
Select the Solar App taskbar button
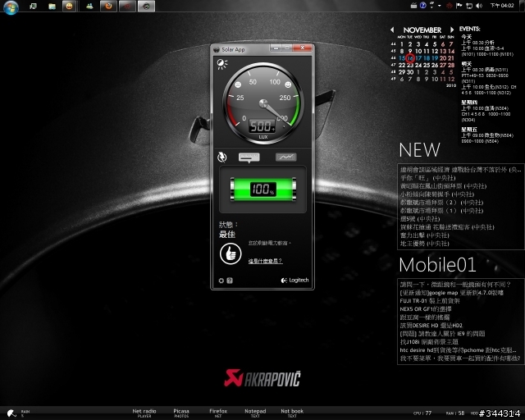(146, 6)
